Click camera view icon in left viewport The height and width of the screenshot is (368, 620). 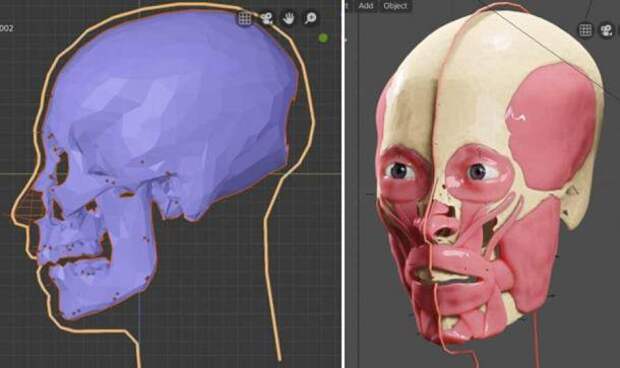coord(267,18)
